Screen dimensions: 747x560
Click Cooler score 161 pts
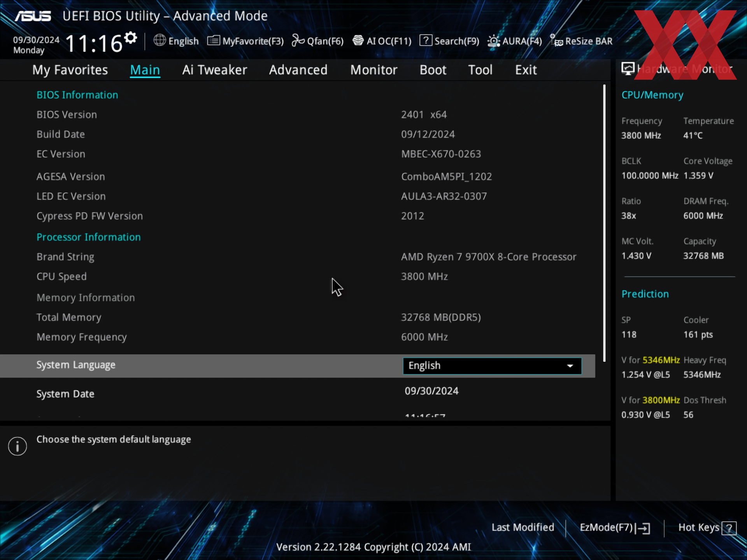pyautogui.click(x=698, y=335)
